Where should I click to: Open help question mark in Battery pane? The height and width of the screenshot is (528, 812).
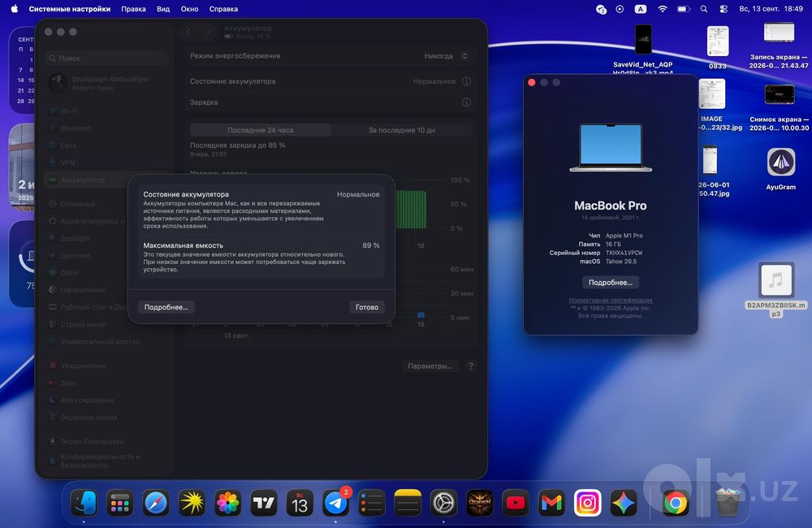(471, 366)
